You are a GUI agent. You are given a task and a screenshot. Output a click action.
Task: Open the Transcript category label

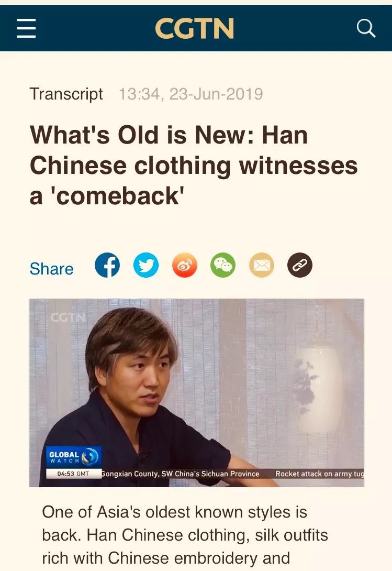pyautogui.click(x=66, y=94)
